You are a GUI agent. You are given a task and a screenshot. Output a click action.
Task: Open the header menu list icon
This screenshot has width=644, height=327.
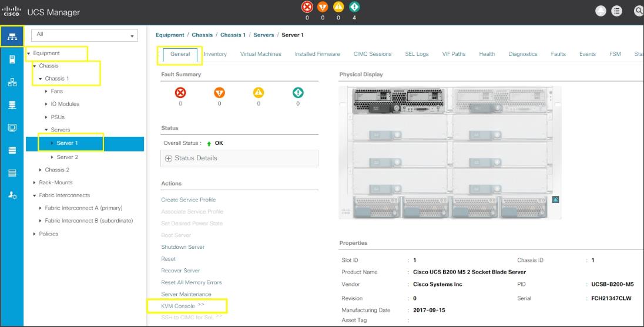pyautogui.click(x=616, y=11)
